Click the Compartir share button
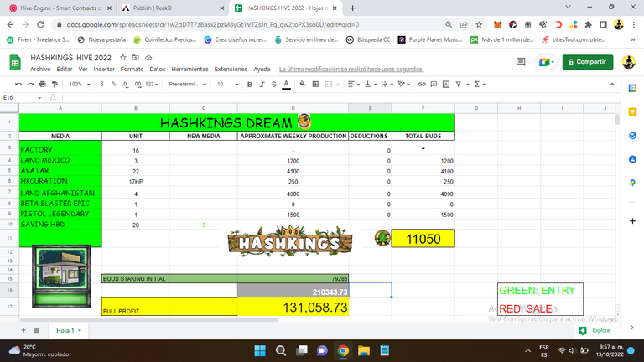644x362 pixels. 587,62
